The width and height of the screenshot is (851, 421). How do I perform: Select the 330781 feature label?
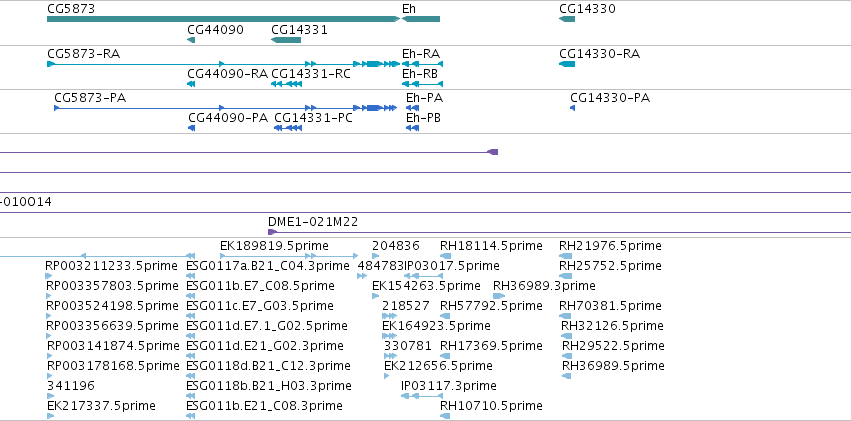(408, 346)
